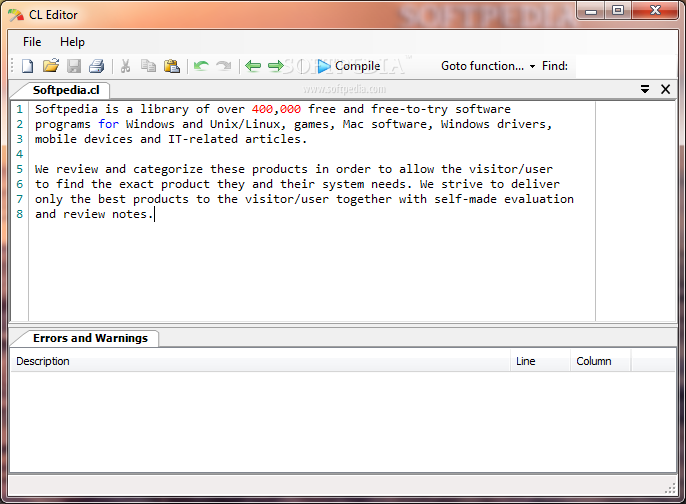Close the Softpedia.cl document tab
Viewport: 686px width, 504px height.
pos(665,89)
